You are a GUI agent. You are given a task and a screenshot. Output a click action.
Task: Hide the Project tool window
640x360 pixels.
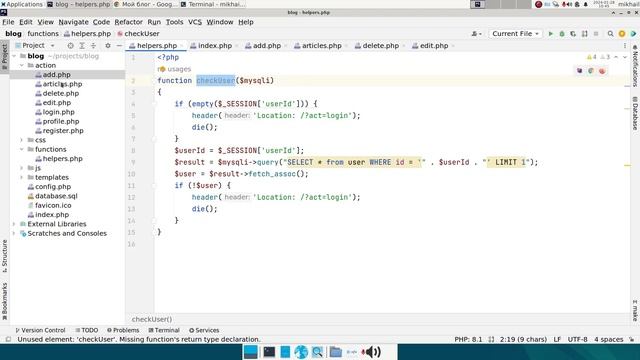119,46
